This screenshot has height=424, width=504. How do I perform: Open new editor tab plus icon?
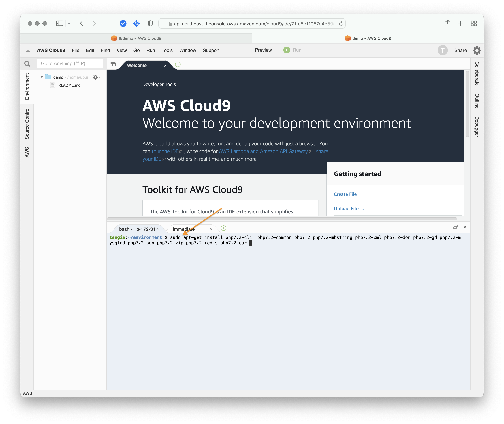[x=178, y=64]
